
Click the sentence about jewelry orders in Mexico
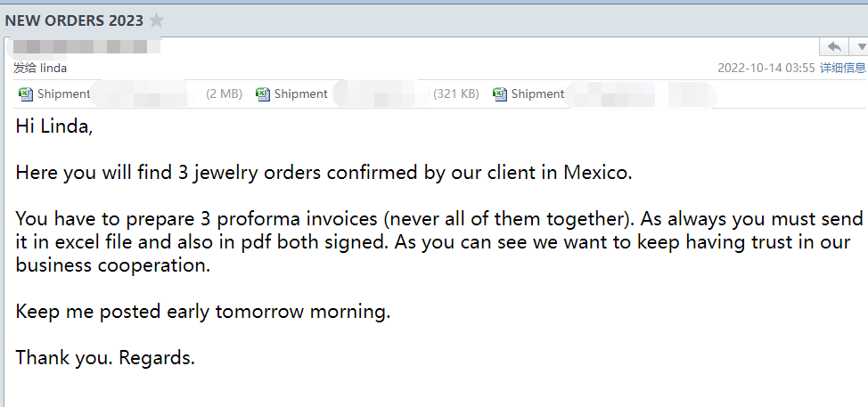323,173
